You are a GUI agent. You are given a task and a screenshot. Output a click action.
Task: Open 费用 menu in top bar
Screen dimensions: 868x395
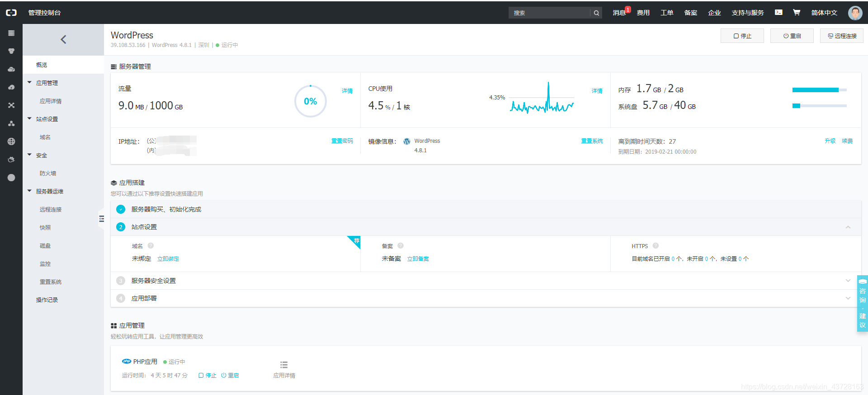click(643, 13)
